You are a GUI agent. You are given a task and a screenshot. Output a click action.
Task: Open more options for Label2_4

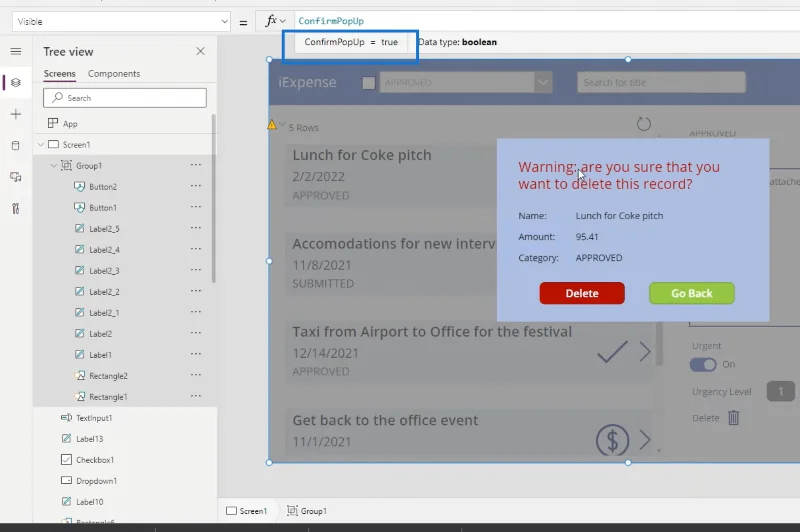click(196, 249)
